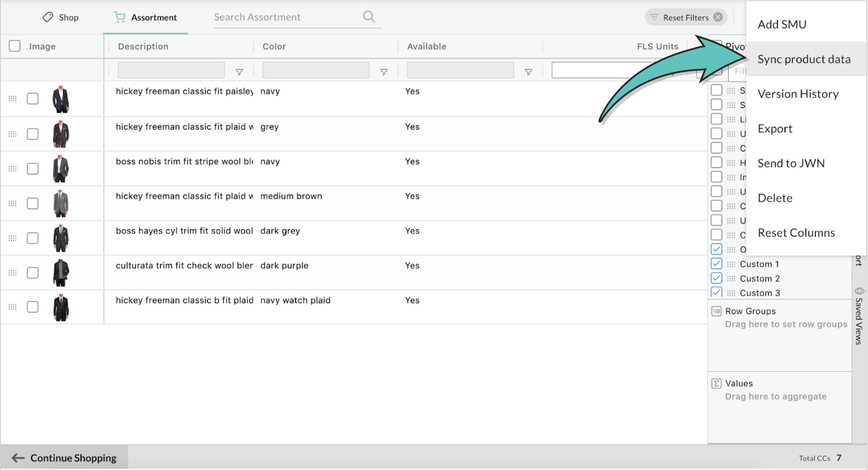Open the medium brown plaid suit thumbnail
The width and height of the screenshot is (868, 470).
point(61,203)
